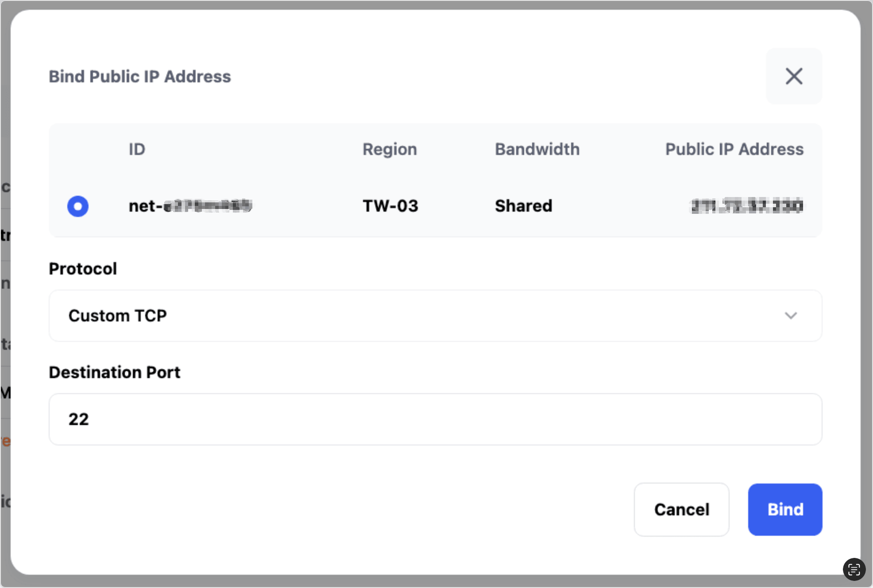
Task: Open the Custom TCP protocol dropdown
Action: pyautogui.click(x=435, y=316)
